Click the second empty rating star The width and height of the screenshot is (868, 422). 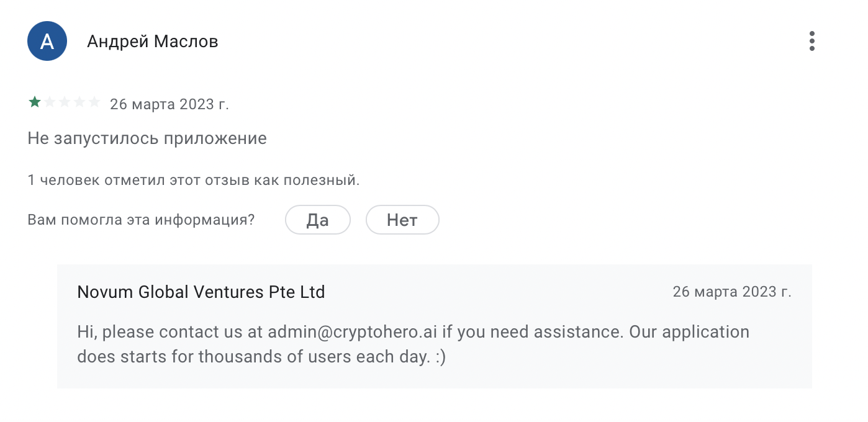coord(50,102)
